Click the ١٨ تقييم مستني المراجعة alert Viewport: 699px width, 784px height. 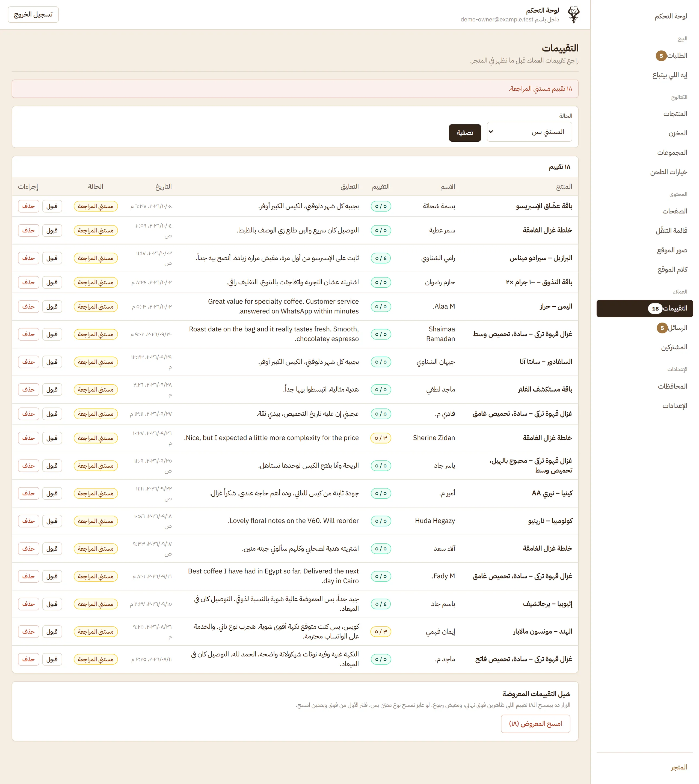point(295,89)
